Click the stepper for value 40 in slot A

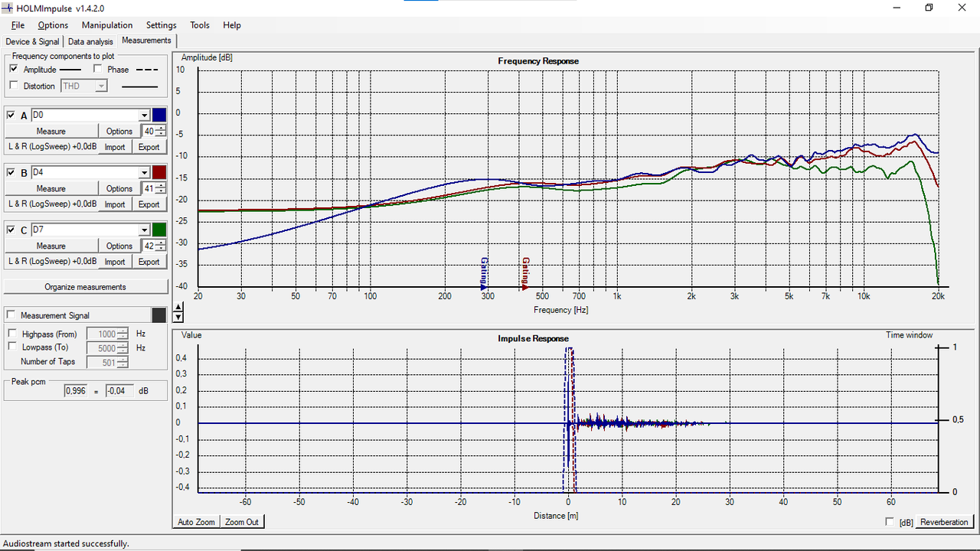click(x=160, y=131)
